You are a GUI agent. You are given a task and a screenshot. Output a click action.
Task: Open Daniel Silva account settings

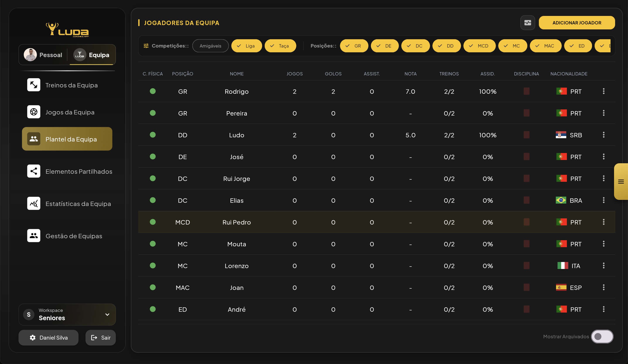point(48,338)
